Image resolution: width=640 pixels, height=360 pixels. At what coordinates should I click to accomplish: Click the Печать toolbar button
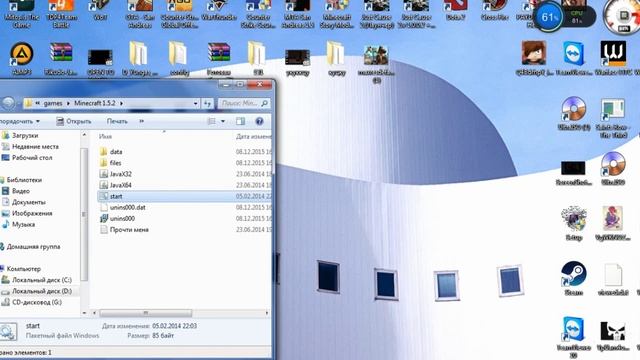pos(117,121)
